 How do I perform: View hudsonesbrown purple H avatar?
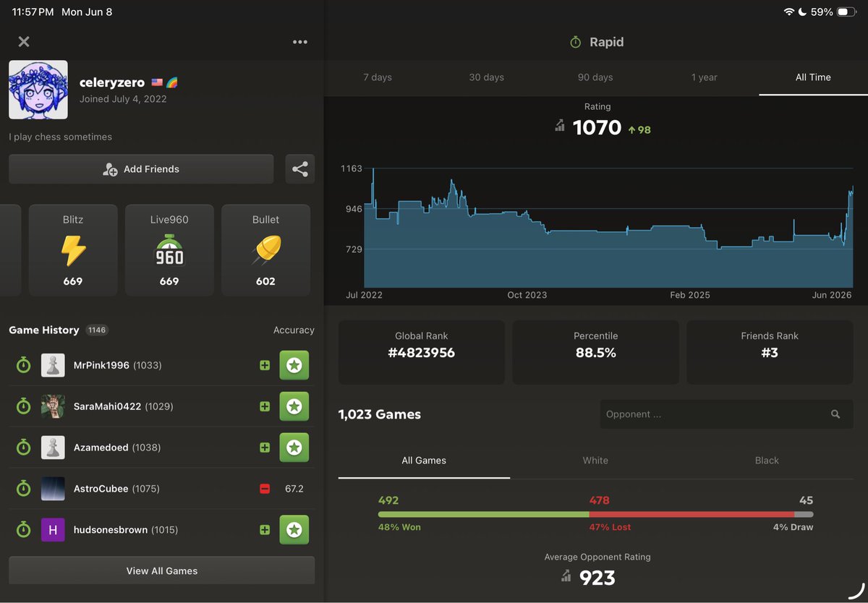53,530
